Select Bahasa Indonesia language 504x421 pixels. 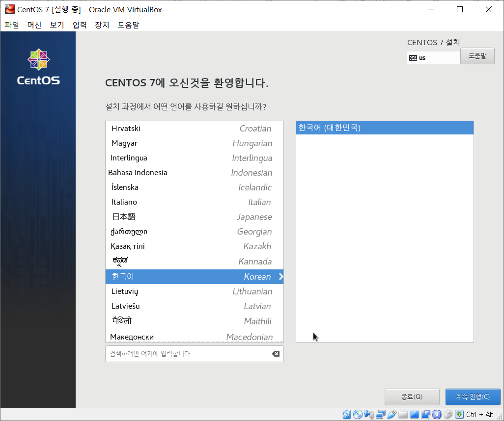point(195,173)
